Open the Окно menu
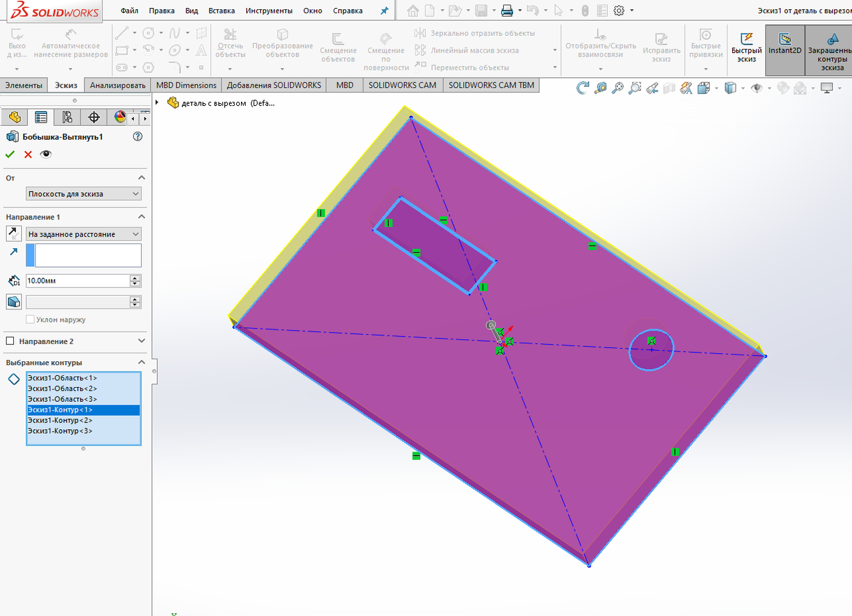This screenshot has height=616, width=852. [x=313, y=11]
